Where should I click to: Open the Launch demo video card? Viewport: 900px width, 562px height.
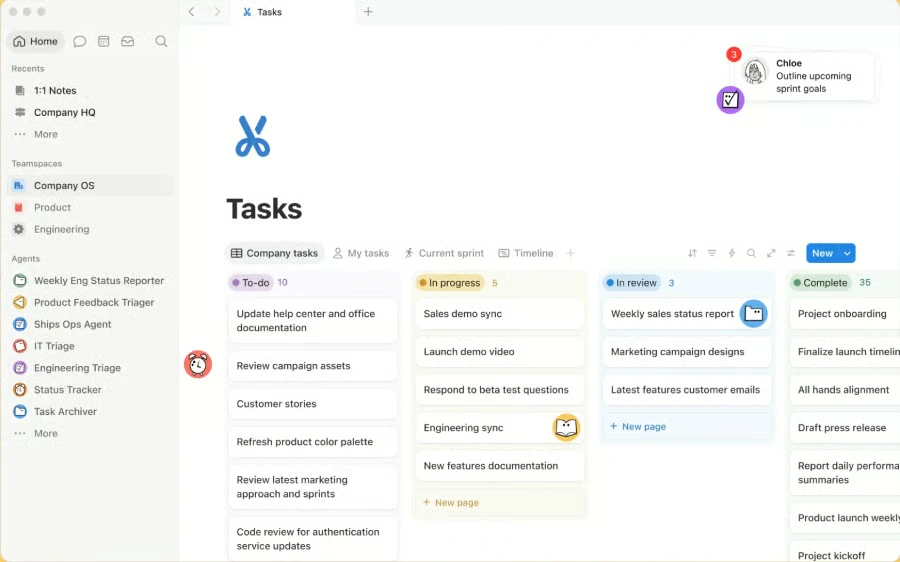point(500,351)
